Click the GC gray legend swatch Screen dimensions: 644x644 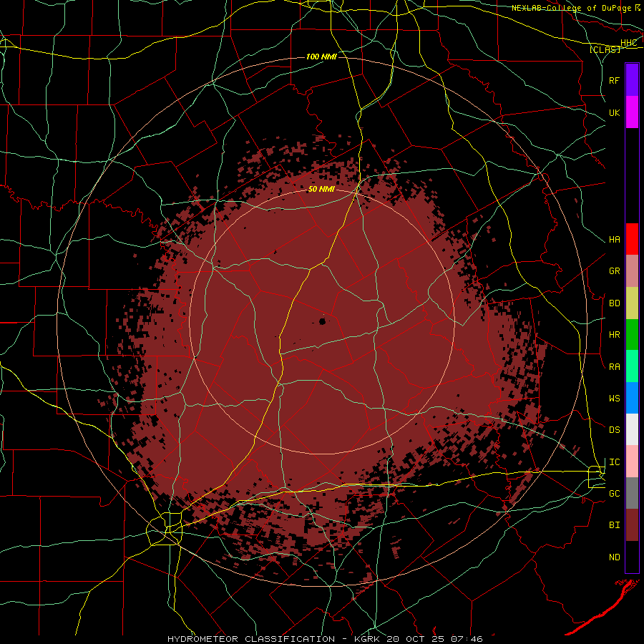pos(632,493)
